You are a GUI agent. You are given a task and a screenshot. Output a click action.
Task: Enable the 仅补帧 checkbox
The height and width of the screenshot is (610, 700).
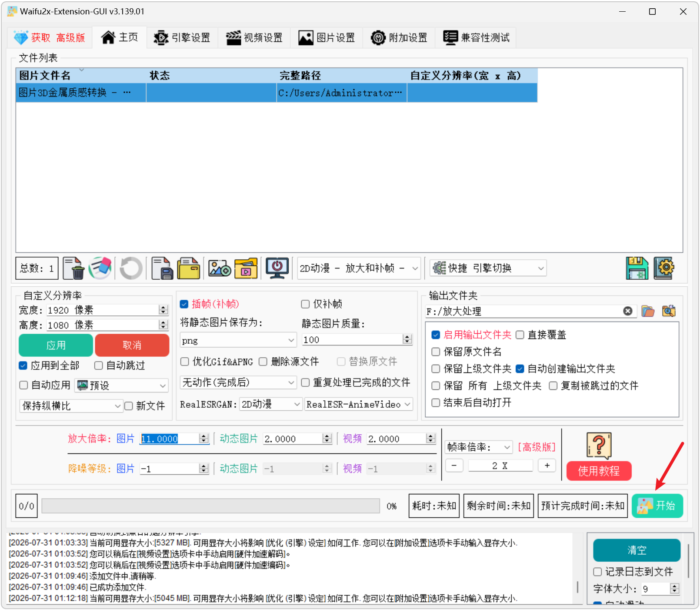coord(305,304)
